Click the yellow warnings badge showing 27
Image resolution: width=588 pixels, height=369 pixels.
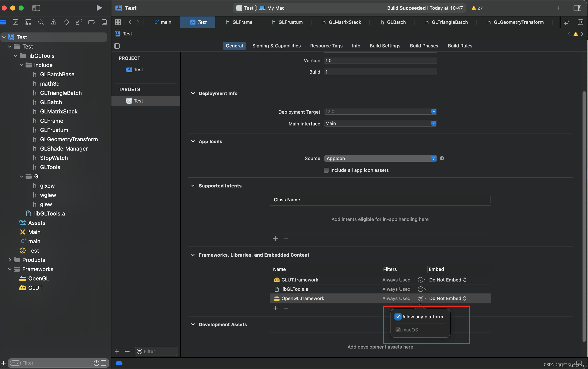[477, 8]
